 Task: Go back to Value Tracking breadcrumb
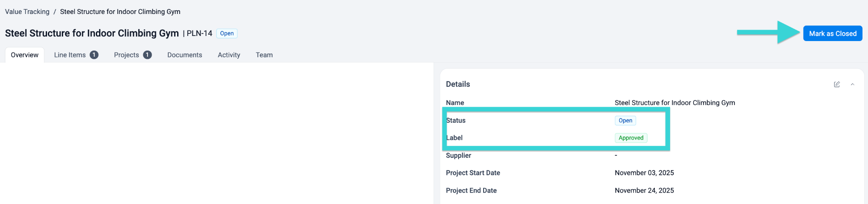(27, 11)
